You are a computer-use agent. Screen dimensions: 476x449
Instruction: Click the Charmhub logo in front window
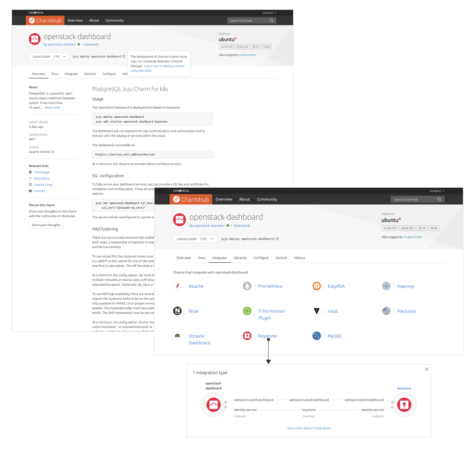pos(191,199)
